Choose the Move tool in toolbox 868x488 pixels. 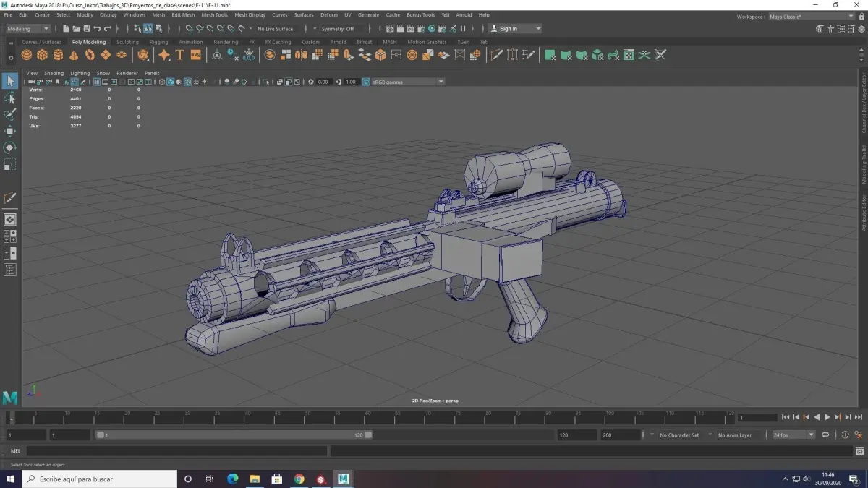(x=10, y=131)
